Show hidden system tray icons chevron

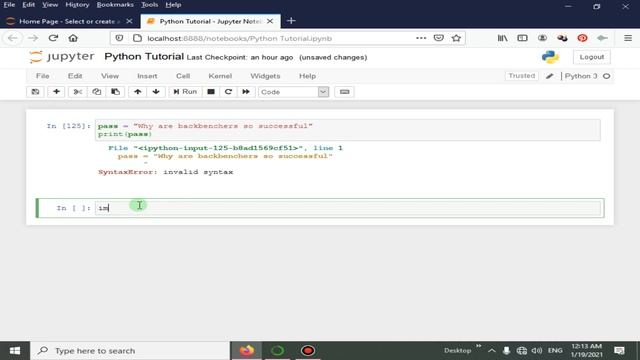[x=492, y=351]
